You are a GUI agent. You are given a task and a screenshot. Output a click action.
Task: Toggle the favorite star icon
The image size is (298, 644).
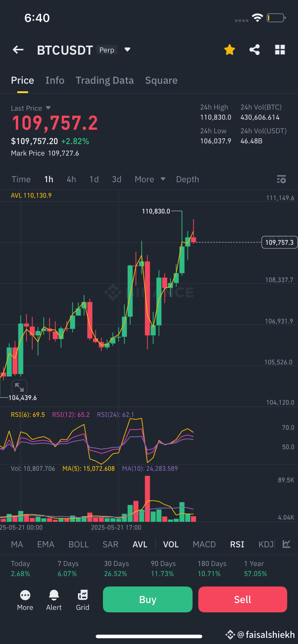click(x=230, y=50)
